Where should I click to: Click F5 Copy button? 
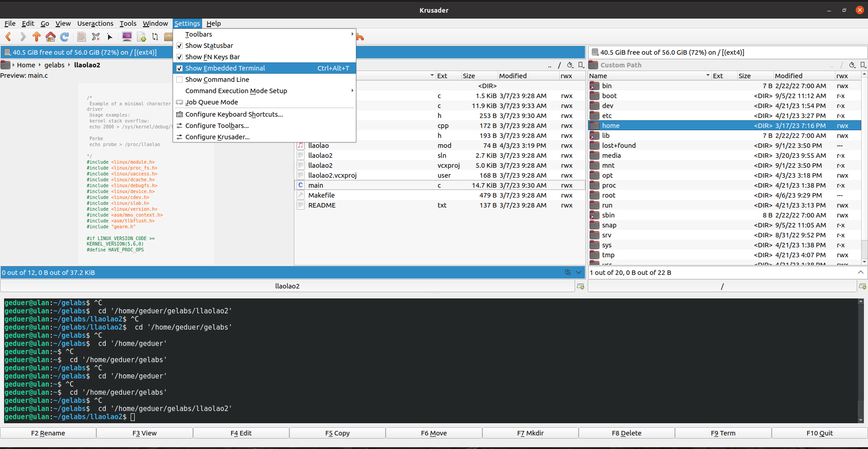pos(337,433)
